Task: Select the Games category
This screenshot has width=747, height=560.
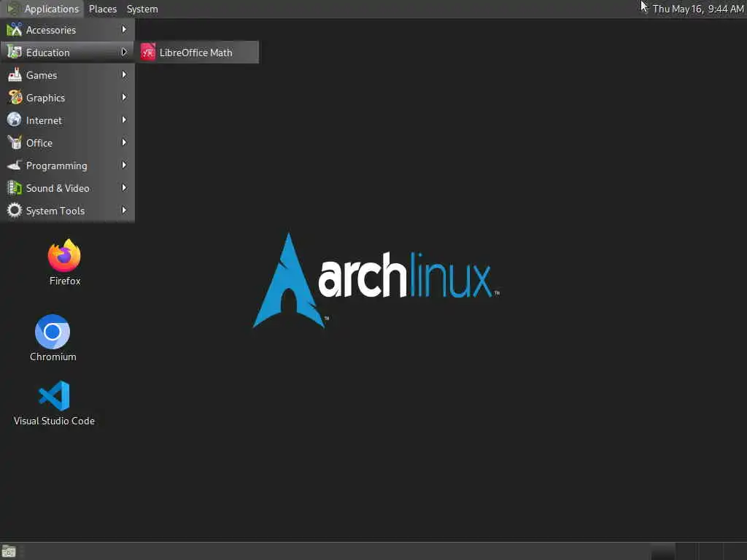Action: coord(68,75)
